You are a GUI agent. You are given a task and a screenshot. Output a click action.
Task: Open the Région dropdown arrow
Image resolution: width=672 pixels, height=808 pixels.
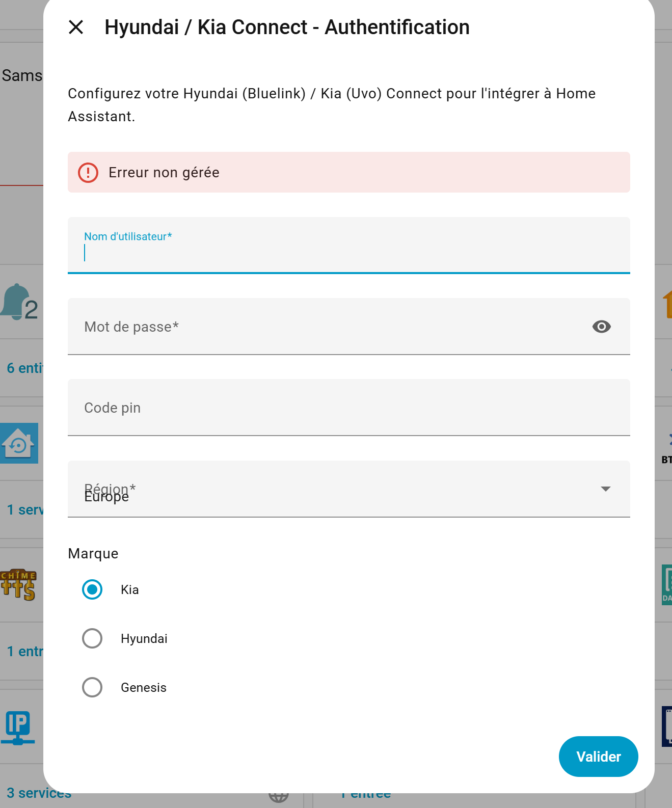point(605,489)
